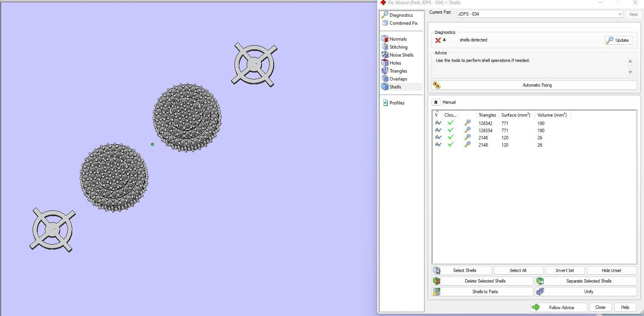Switch to the Holes fix page
The height and width of the screenshot is (316, 644).
395,63
